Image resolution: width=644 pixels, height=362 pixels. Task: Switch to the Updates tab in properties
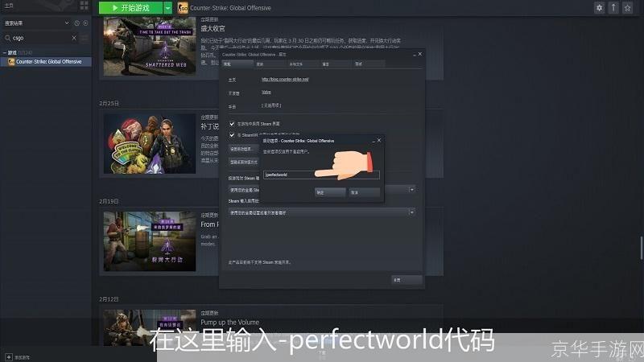[270, 64]
